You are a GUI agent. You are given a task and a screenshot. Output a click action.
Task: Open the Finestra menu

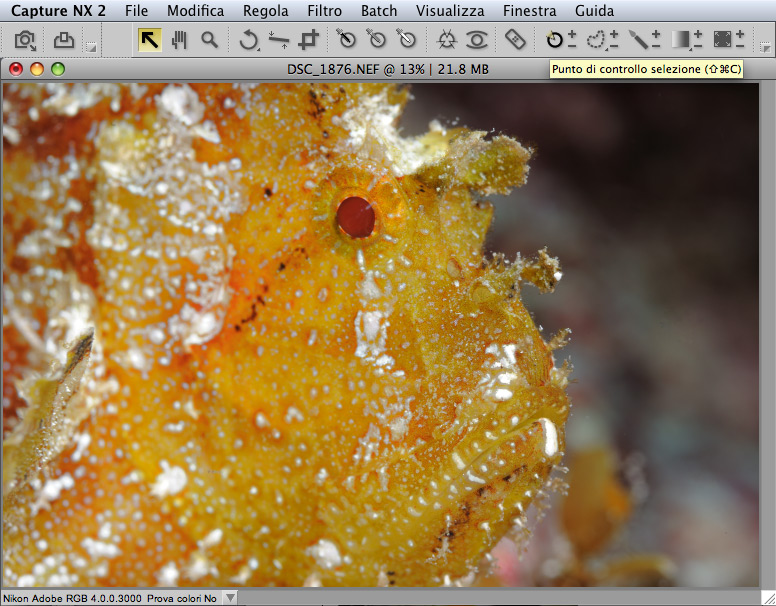pyautogui.click(x=530, y=11)
